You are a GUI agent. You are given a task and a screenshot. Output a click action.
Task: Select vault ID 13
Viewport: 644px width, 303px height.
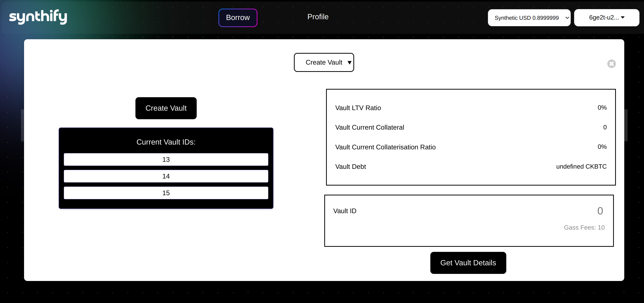coord(166,159)
